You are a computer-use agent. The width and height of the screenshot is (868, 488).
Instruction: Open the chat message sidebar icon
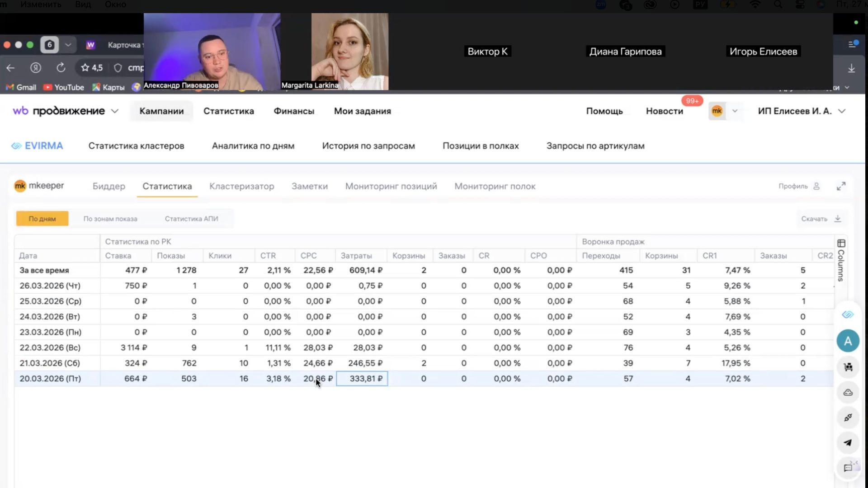848,468
